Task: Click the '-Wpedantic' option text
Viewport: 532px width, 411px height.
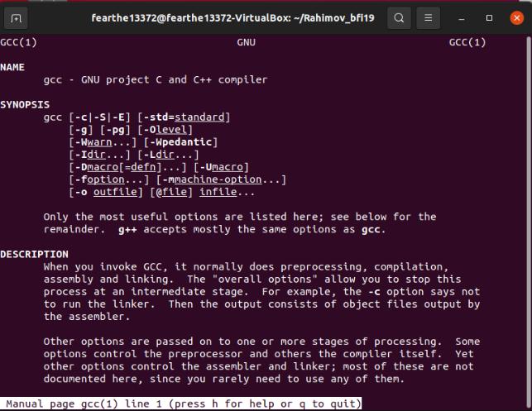Action: tap(181, 142)
